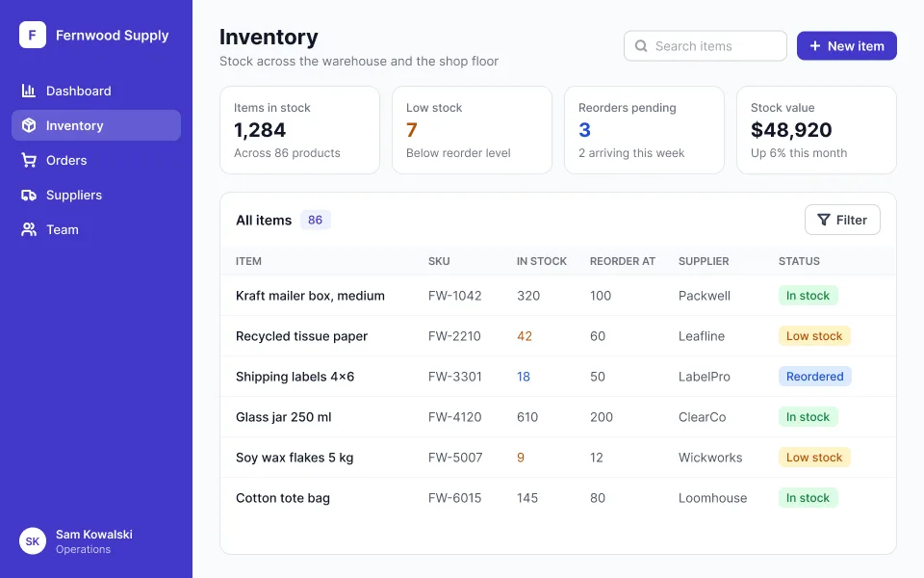Click the Low stock summary card
Viewport: 924px width, 578px height.
point(472,130)
